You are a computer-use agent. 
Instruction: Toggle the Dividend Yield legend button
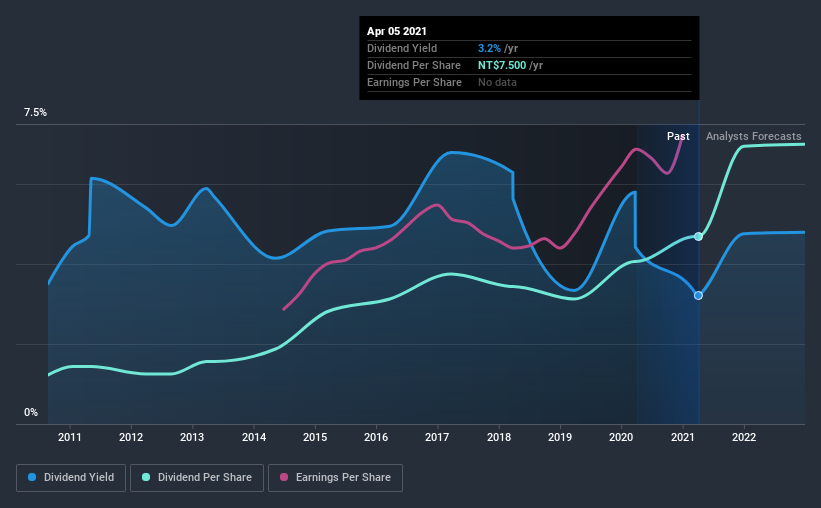click(71, 478)
